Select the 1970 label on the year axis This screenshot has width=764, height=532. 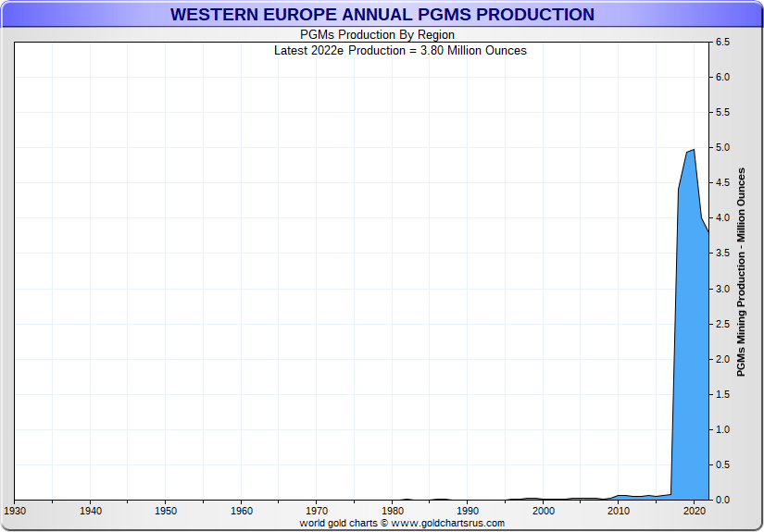[317, 510]
